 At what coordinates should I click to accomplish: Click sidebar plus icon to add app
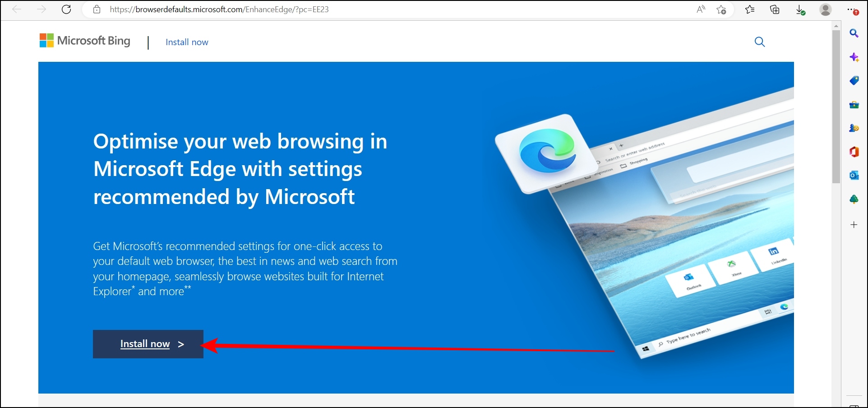[854, 225]
